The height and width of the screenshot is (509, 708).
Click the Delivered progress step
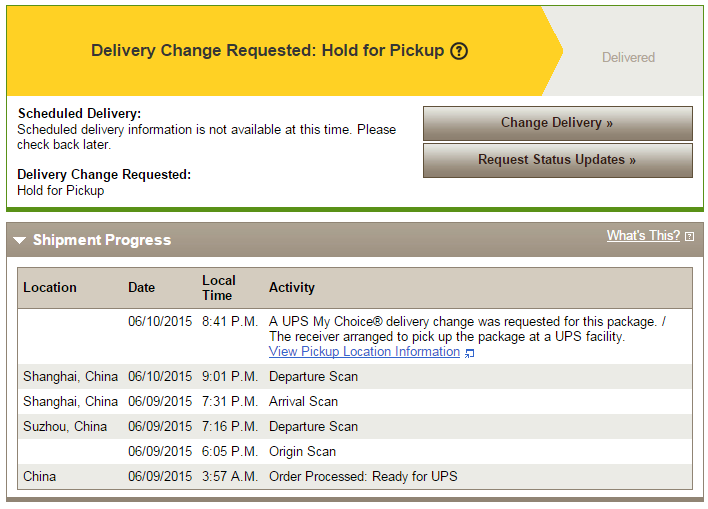coord(628,58)
